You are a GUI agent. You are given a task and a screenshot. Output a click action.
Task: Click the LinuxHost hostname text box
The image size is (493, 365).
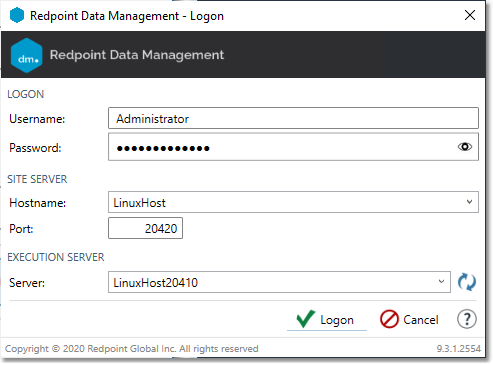(293, 202)
